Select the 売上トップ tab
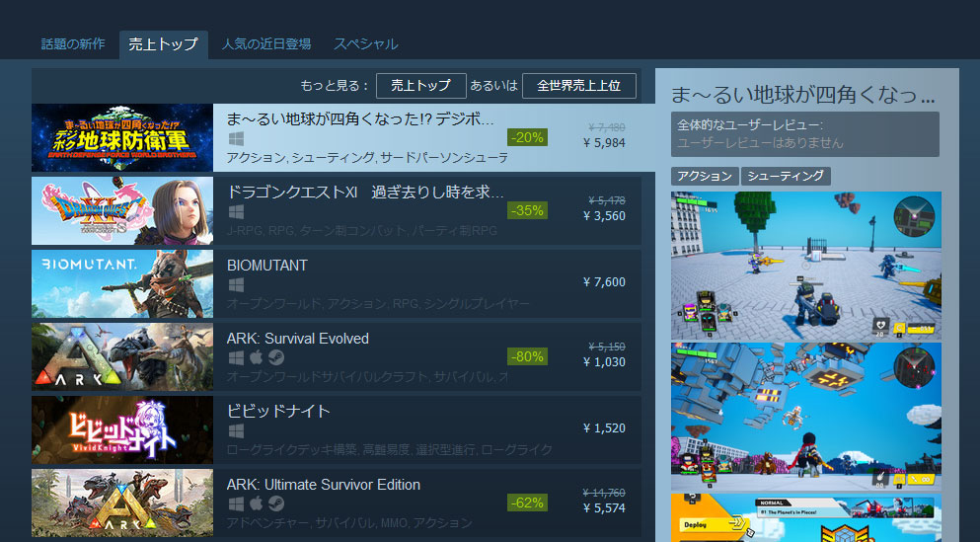This screenshot has height=542, width=980. click(163, 43)
